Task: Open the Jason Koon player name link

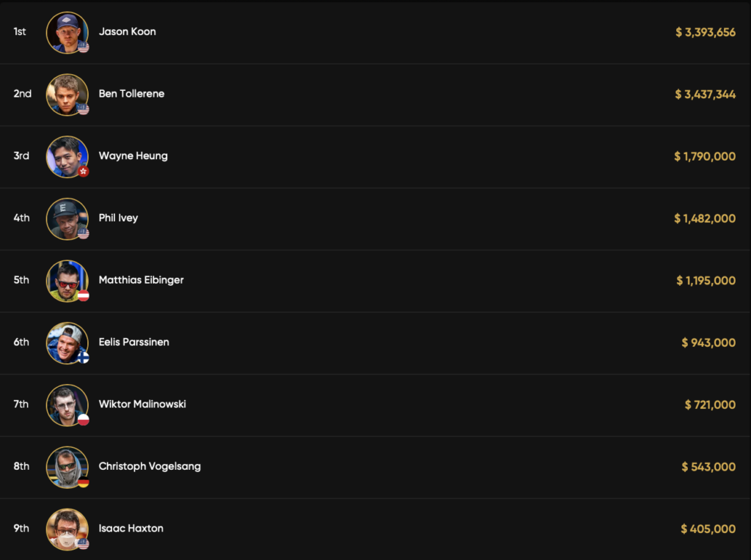Action: pyautogui.click(x=127, y=32)
